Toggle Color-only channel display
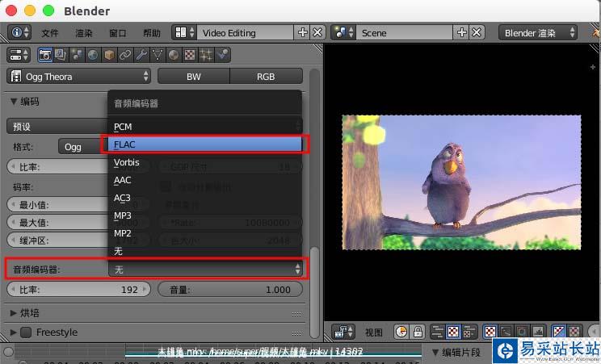 click(x=574, y=332)
